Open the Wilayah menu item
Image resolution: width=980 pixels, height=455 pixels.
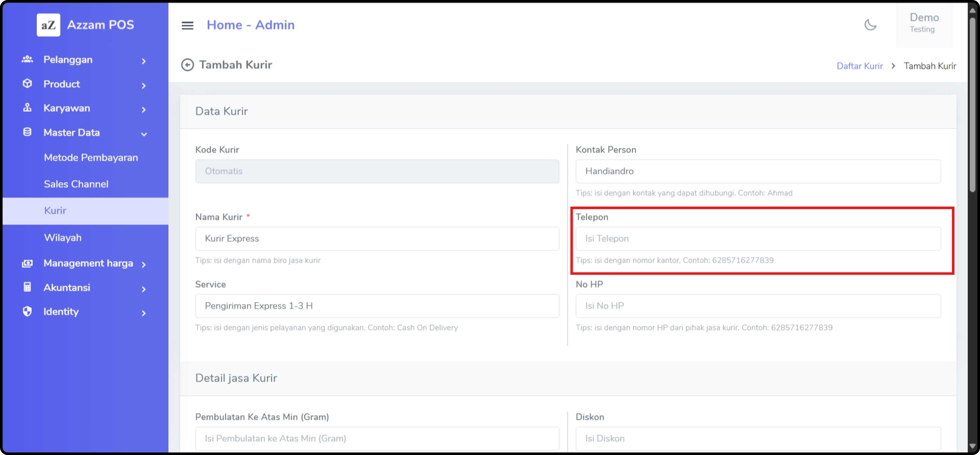pos(63,238)
